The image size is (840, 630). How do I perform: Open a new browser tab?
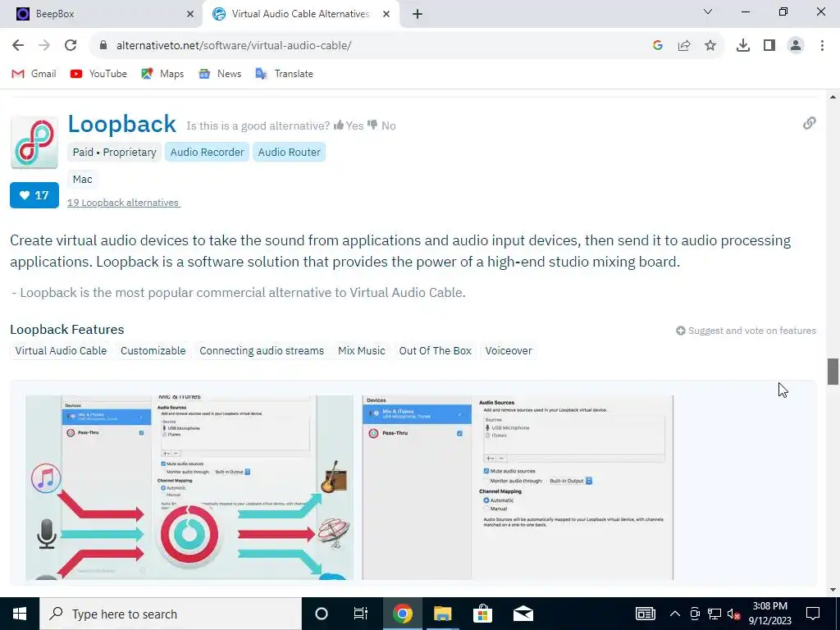pos(418,14)
